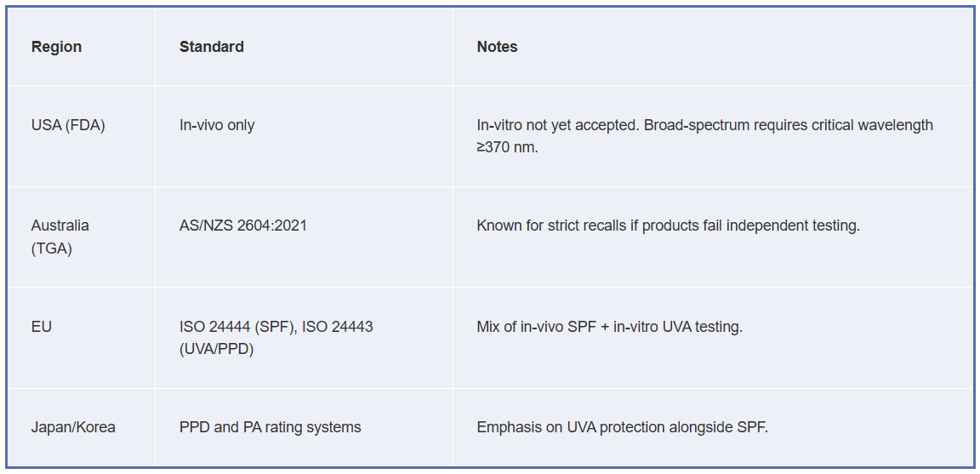Click the strict recalls note text
The image size is (980, 474).
click(x=668, y=226)
